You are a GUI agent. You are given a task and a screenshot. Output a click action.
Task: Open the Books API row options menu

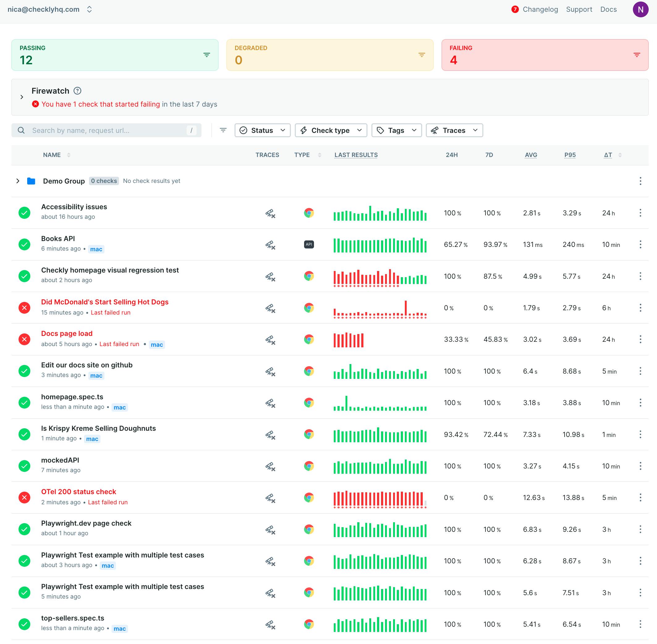tap(640, 244)
